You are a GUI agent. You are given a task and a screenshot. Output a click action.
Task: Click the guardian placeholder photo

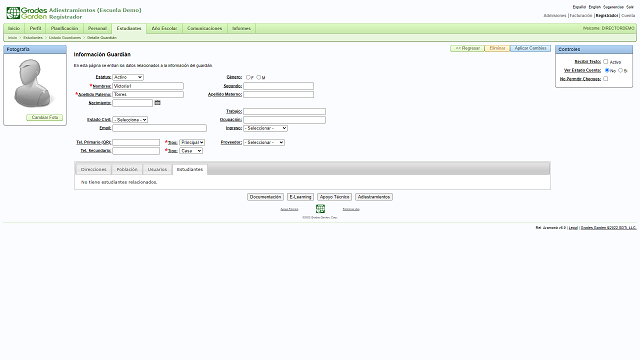tap(33, 83)
